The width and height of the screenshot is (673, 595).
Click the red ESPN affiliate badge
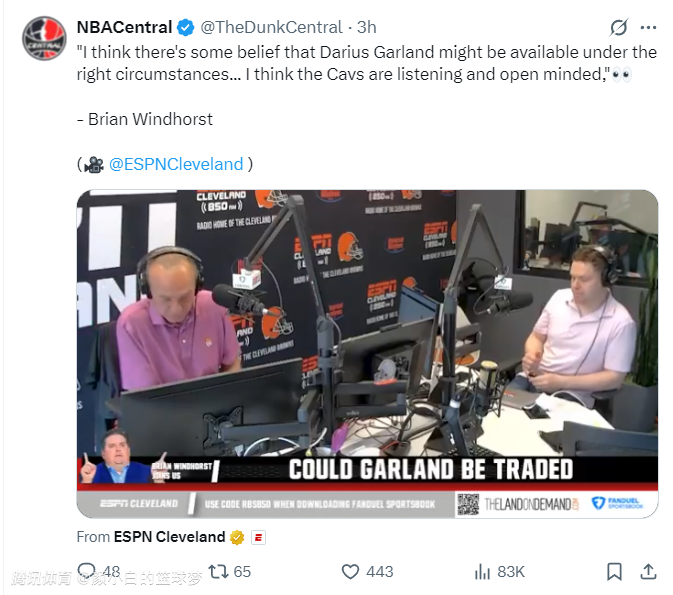[258, 537]
